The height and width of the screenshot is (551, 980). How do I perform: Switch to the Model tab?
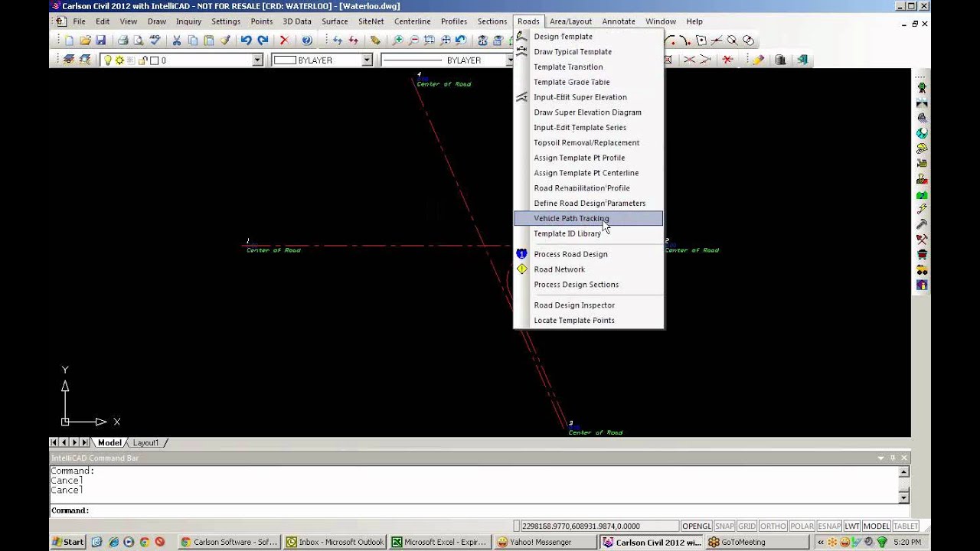pyautogui.click(x=109, y=443)
